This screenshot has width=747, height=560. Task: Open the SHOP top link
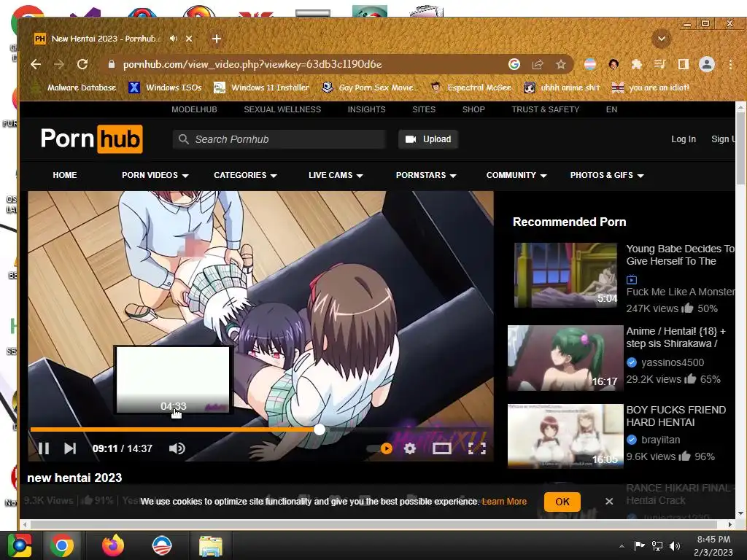[473, 109]
